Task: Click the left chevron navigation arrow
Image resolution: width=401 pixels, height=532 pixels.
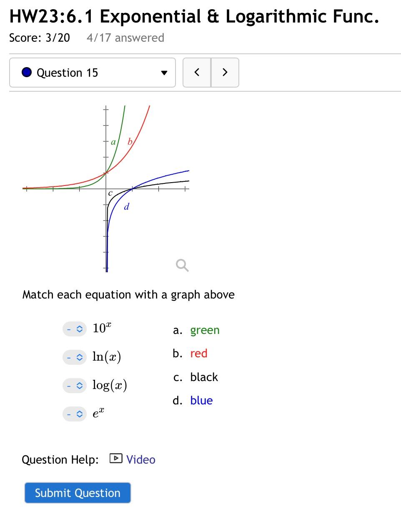Action: tap(196, 72)
